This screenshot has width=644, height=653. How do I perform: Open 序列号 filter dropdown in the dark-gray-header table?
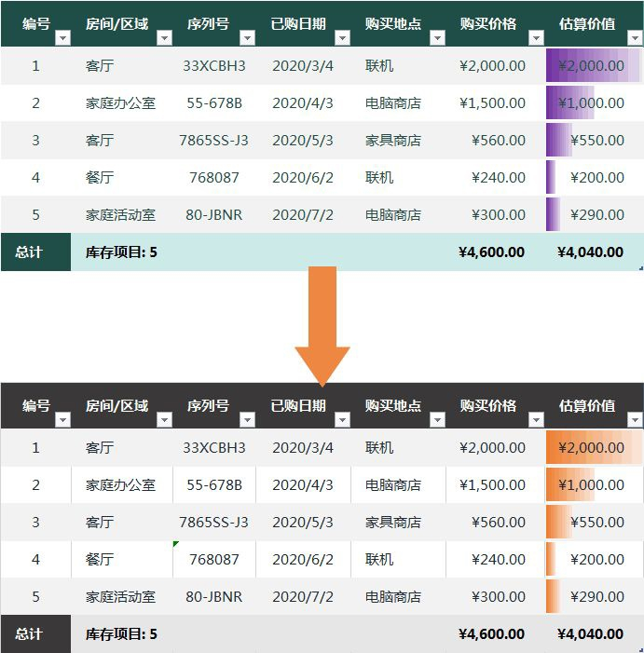tap(247, 420)
